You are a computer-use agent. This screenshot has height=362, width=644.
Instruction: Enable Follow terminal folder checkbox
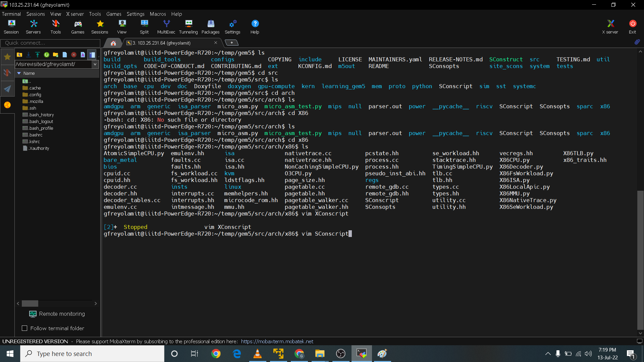24,328
